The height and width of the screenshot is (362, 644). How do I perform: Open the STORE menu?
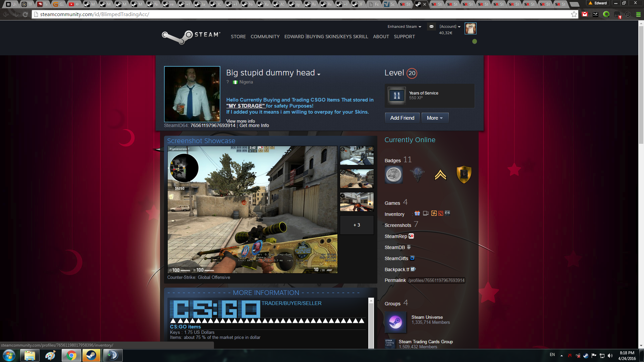pos(238,37)
